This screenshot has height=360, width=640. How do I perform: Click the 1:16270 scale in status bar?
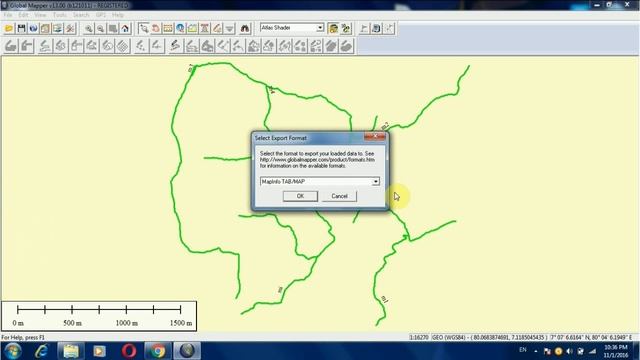click(419, 338)
